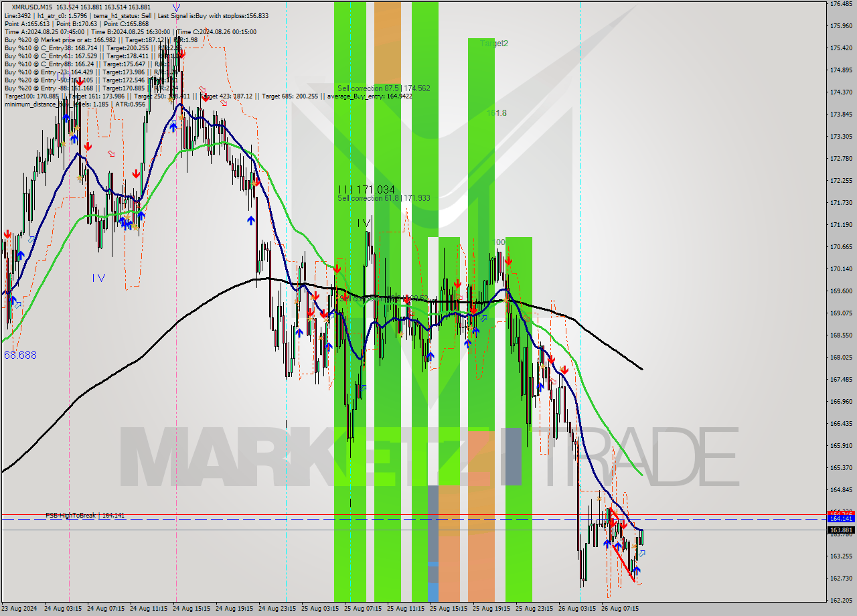Viewport: 857px width, 616px height.
Task: Click the '| | | 171.034' wave label
Action: click(x=366, y=189)
